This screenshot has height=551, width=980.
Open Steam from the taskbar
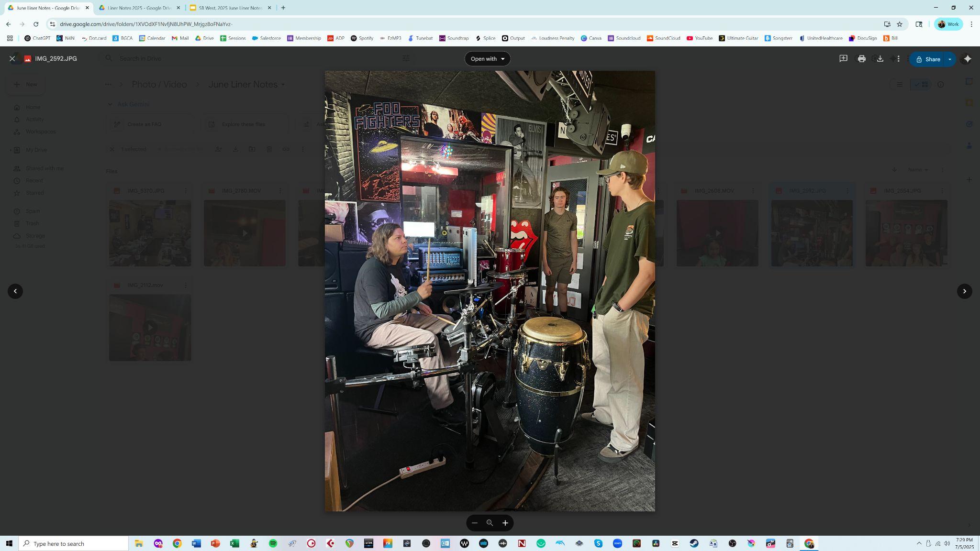coord(694,543)
